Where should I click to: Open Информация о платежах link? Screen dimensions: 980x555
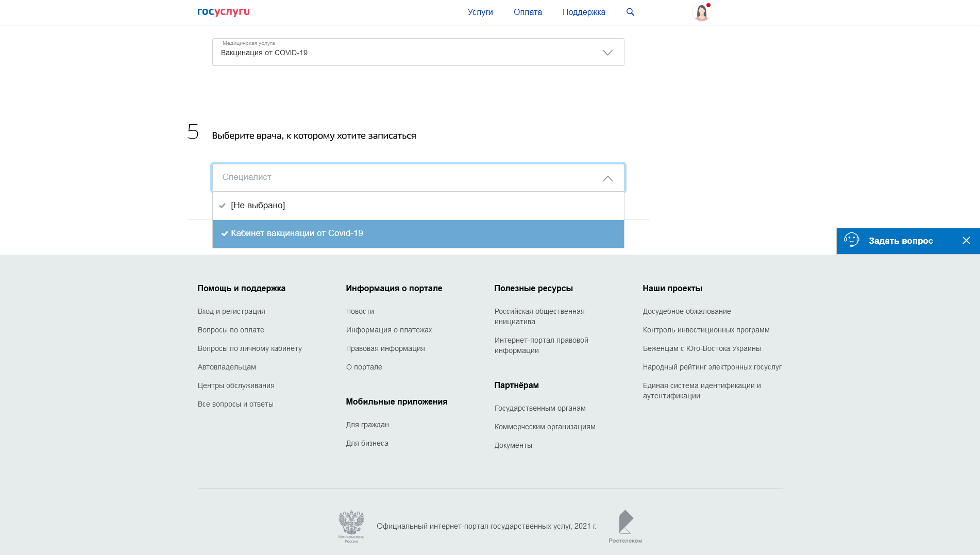(389, 330)
